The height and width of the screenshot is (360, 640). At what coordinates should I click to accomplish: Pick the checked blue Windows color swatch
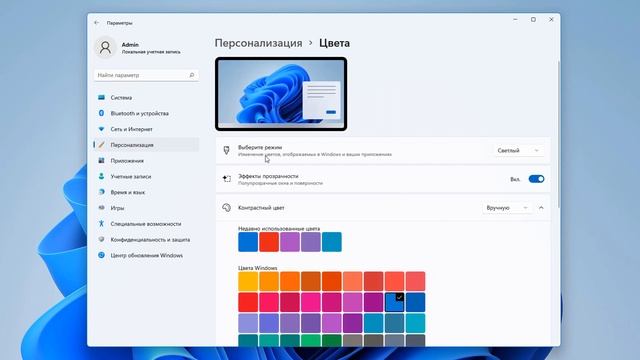point(394,302)
